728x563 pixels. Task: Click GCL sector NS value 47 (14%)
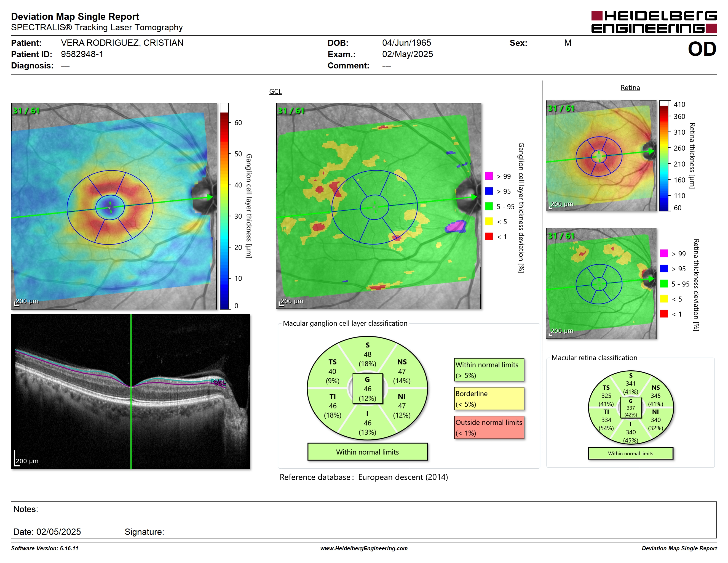click(x=402, y=376)
